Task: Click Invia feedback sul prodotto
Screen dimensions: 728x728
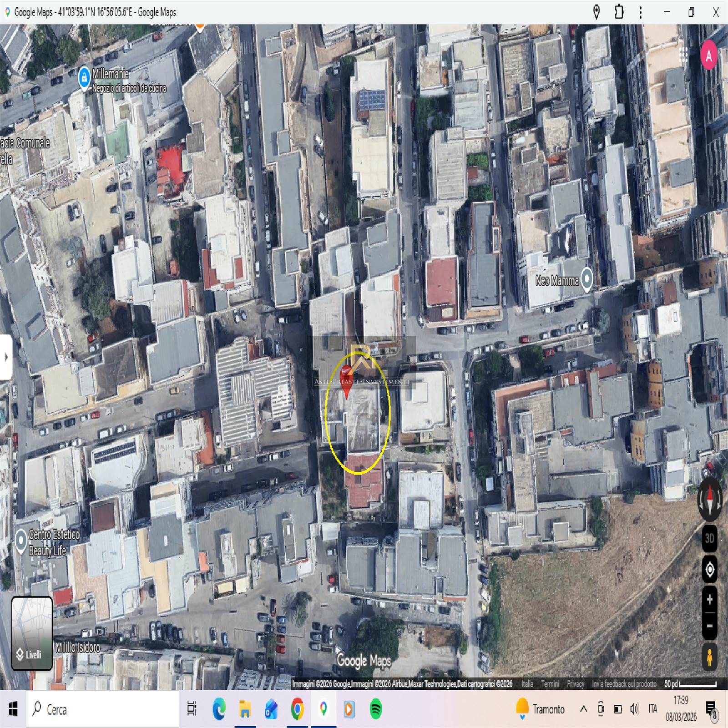Action: point(623,684)
